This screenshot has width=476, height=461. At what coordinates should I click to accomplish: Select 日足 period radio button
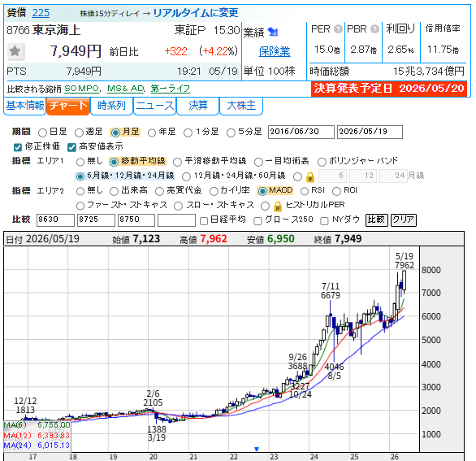click(x=42, y=133)
